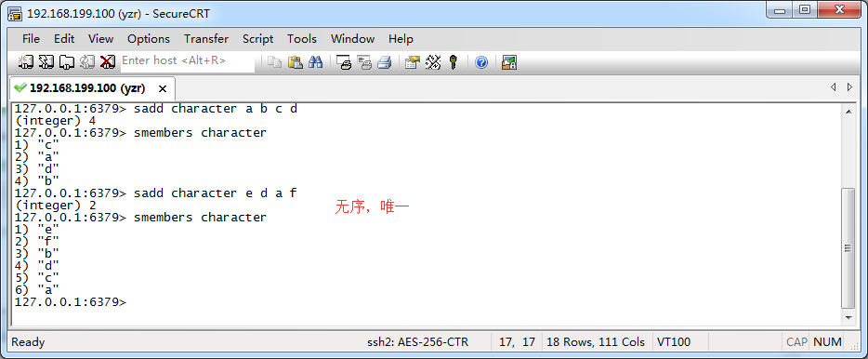Click the "sadd character e d a f" line
The height and width of the screenshot is (359, 868).
(x=156, y=193)
